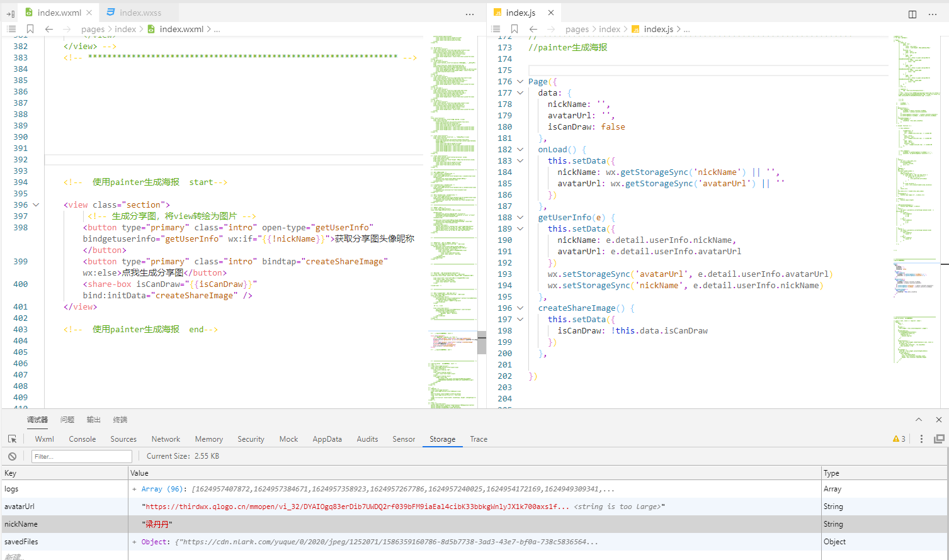Click the right editor outline list icon

[496, 29]
